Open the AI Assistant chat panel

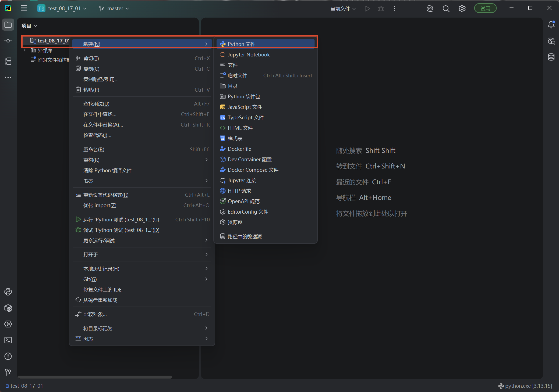tap(551, 41)
